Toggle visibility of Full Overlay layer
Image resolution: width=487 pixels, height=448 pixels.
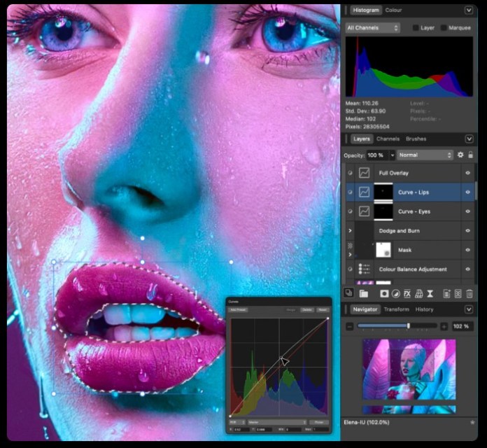point(467,172)
